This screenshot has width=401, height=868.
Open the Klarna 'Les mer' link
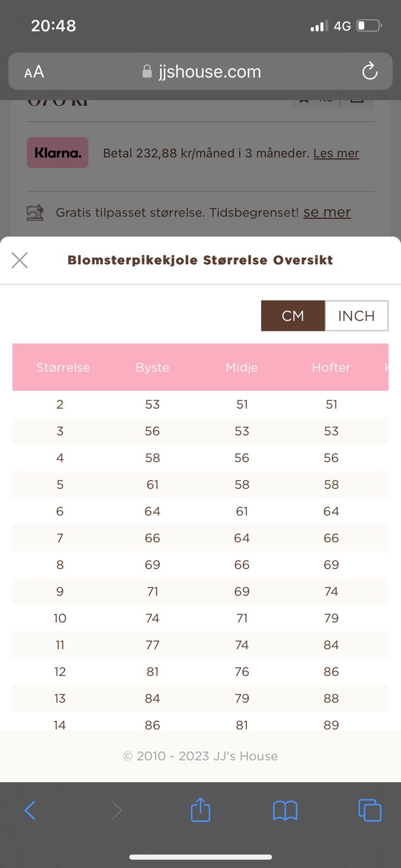click(336, 153)
